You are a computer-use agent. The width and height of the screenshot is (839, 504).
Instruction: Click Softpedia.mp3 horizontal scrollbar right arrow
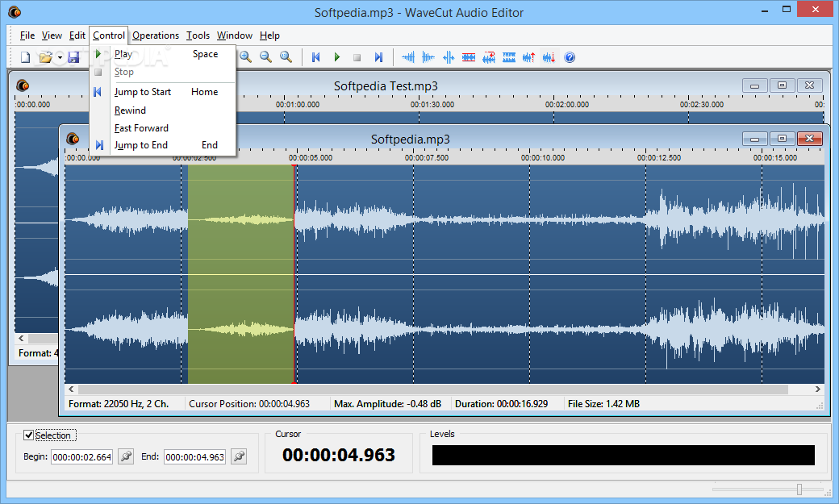(817, 389)
